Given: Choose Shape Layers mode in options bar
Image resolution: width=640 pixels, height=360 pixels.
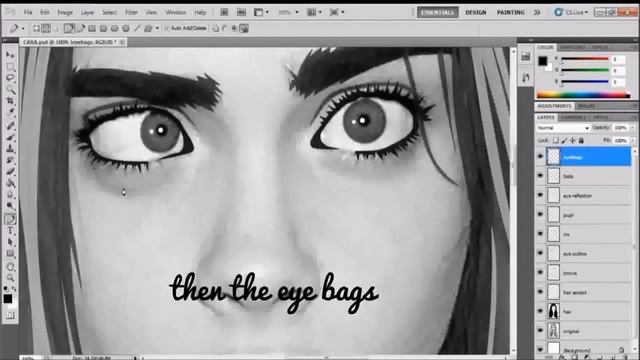Looking at the screenshot, I should click(36, 28).
